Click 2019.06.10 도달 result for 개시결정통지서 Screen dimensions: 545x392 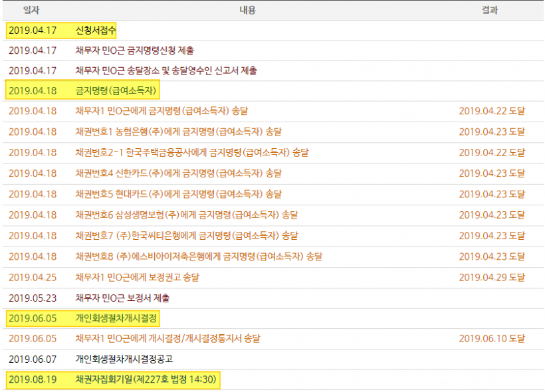coord(492,338)
